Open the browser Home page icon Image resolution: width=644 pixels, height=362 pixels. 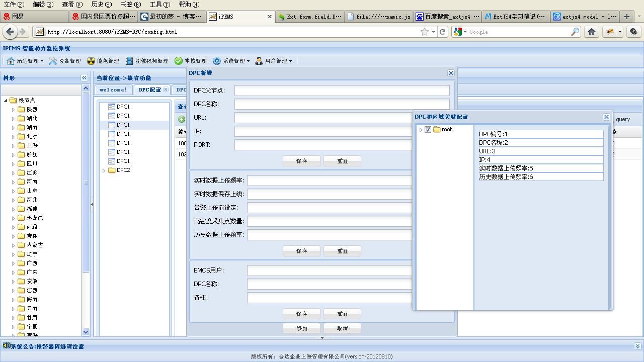(x=592, y=32)
